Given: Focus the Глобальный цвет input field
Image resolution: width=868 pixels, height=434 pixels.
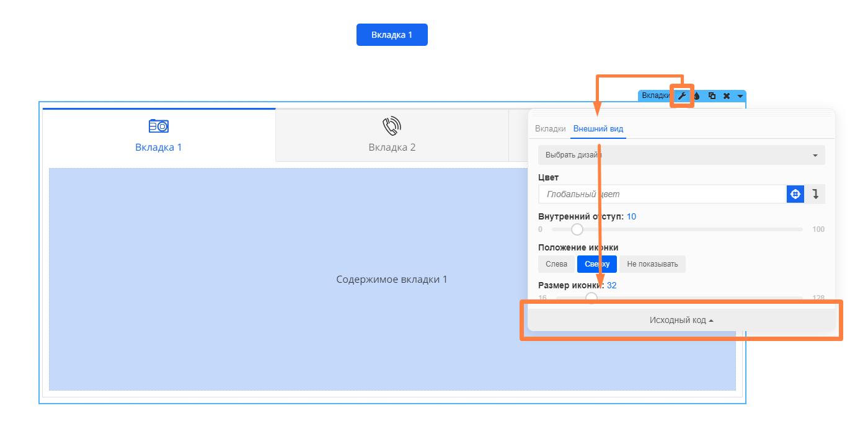Looking at the screenshot, I should click(x=662, y=194).
